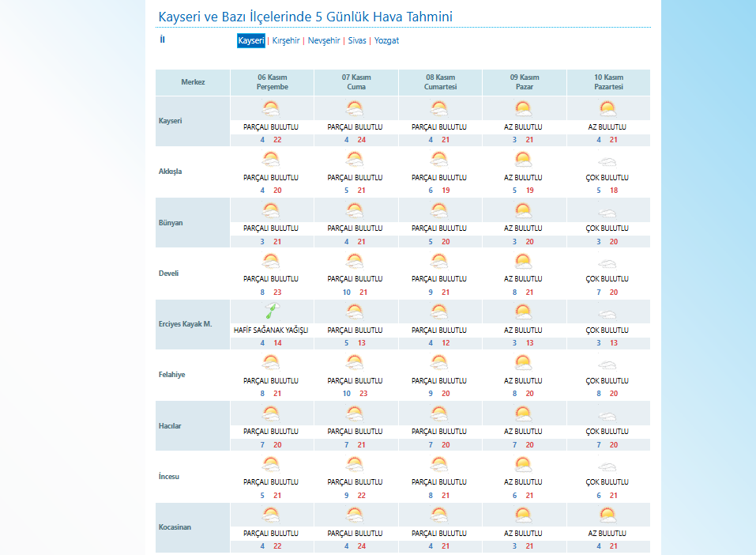Click Bünyan weather icon for 09 Kasım Pazar
The height and width of the screenshot is (555, 756).
tap(523, 211)
